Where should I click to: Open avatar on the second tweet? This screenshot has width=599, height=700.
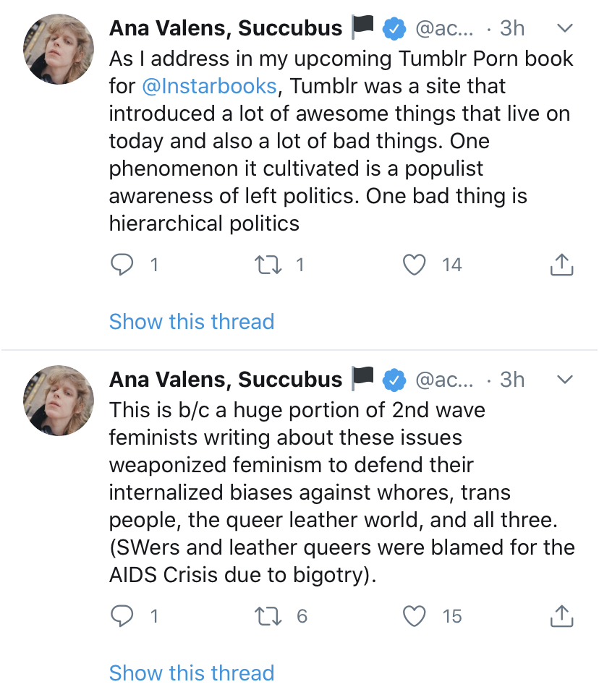[59, 400]
